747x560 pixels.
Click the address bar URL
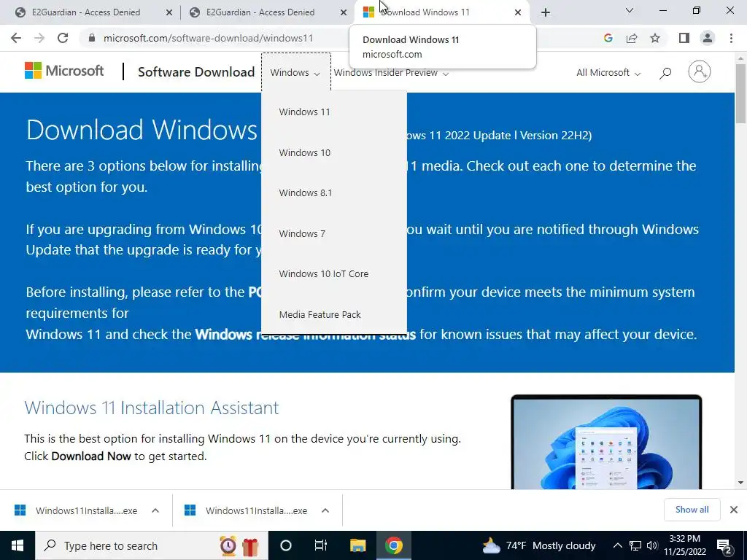(208, 38)
